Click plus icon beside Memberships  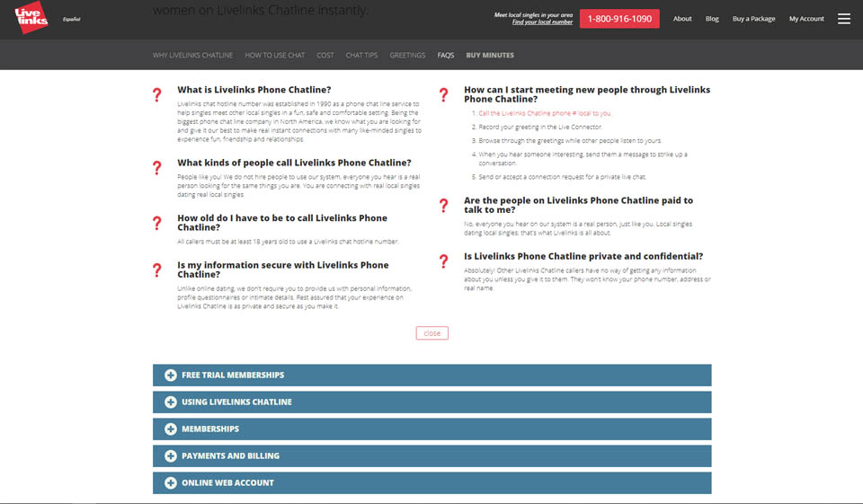click(171, 429)
